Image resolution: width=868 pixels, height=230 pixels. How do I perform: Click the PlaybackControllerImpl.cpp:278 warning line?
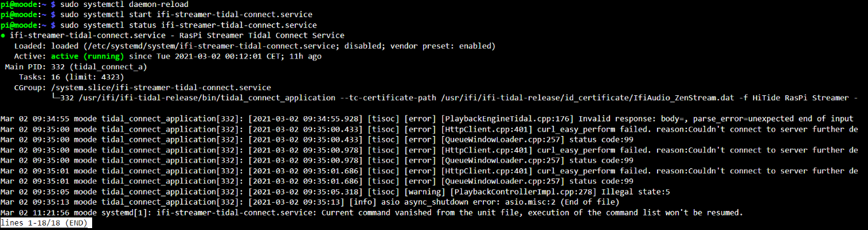(336, 191)
